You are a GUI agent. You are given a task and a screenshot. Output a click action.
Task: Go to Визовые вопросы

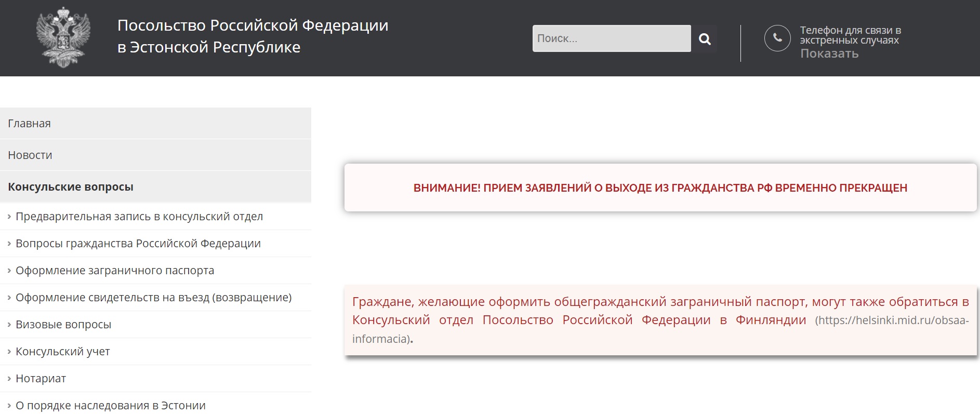point(63,324)
